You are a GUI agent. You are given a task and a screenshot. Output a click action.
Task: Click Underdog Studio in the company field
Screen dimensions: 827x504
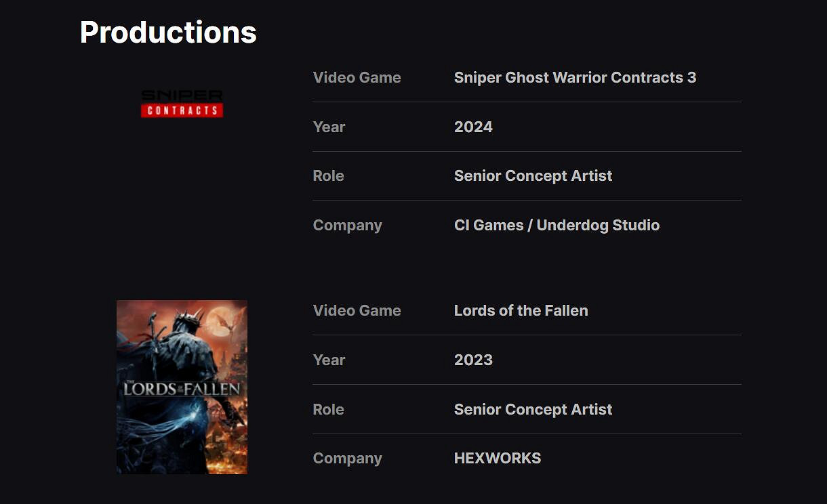(598, 225)
